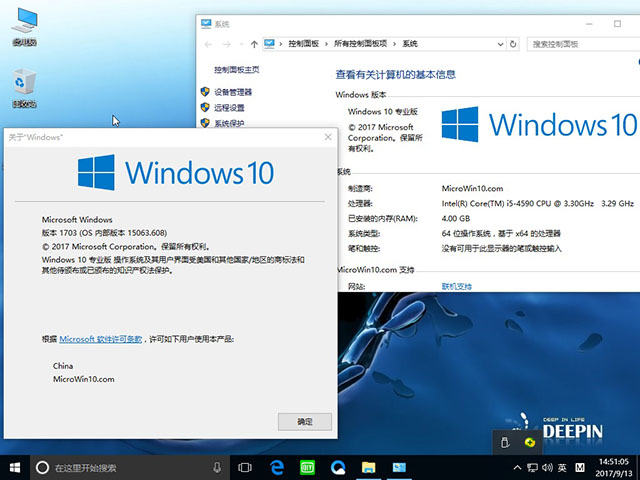Click the USB safely remove hardware icon
640x480 pixels.
point(505,442)
